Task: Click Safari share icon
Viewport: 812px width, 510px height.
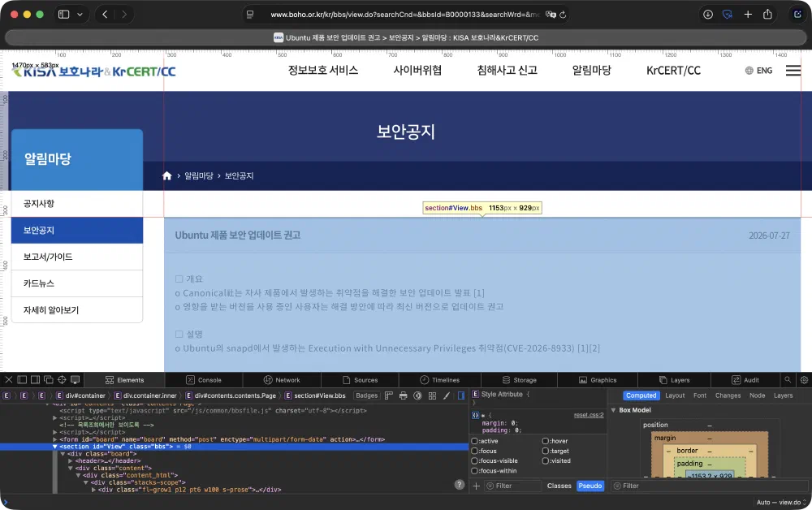Action: point(767,14)
